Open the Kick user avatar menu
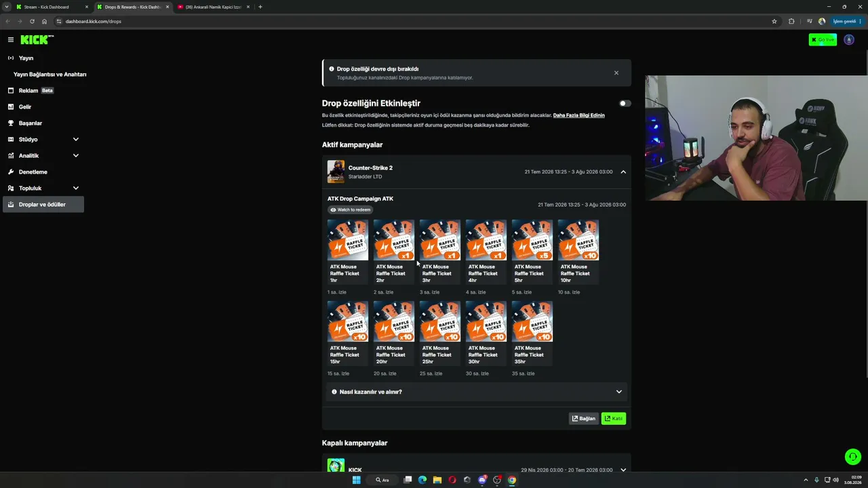 pos(849,40)
